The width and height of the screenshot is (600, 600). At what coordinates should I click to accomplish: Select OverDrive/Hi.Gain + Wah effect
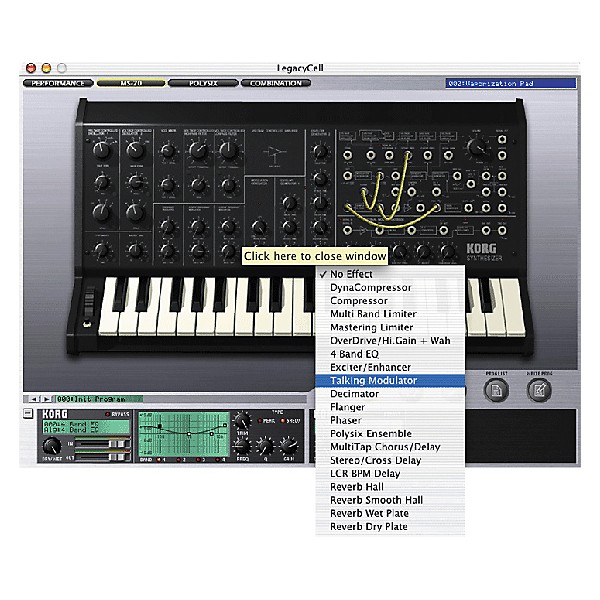(x=390, y=341)
